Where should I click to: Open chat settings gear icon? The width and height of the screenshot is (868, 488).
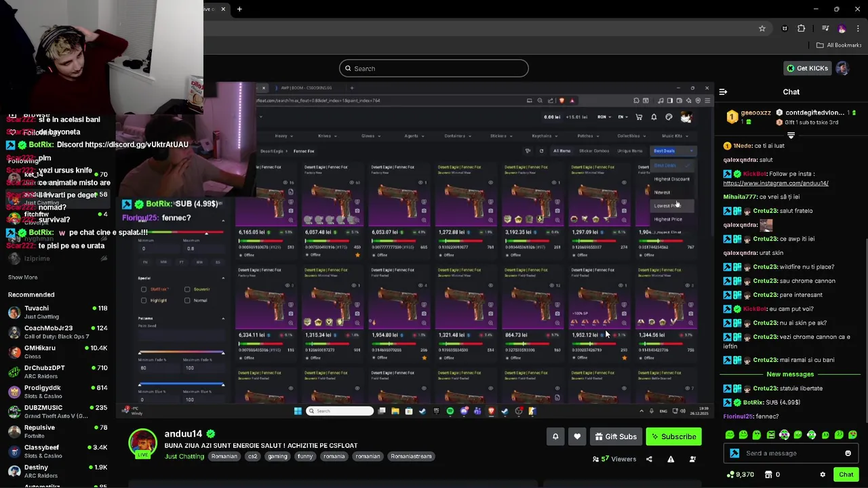823,474
